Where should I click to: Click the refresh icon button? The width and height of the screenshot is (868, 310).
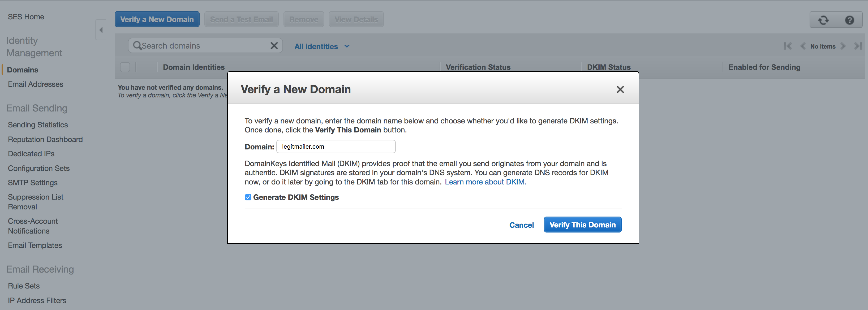[x=823, y=20]
